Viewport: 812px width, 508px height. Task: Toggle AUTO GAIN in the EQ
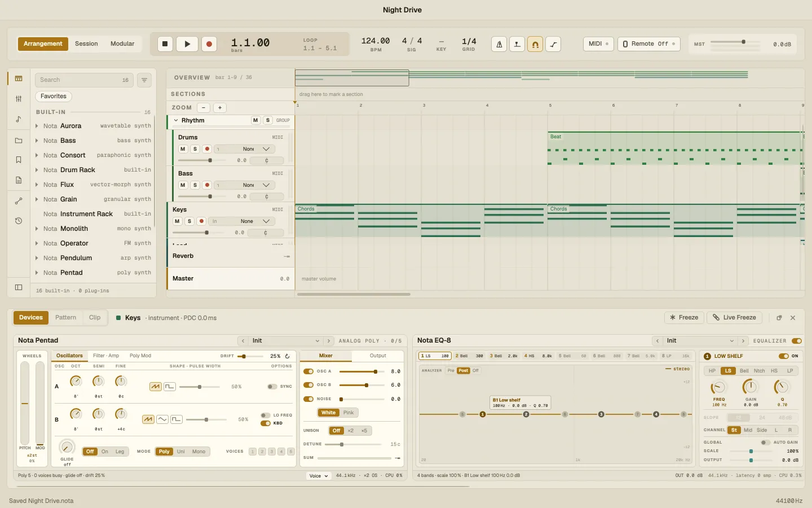point(766,443)
